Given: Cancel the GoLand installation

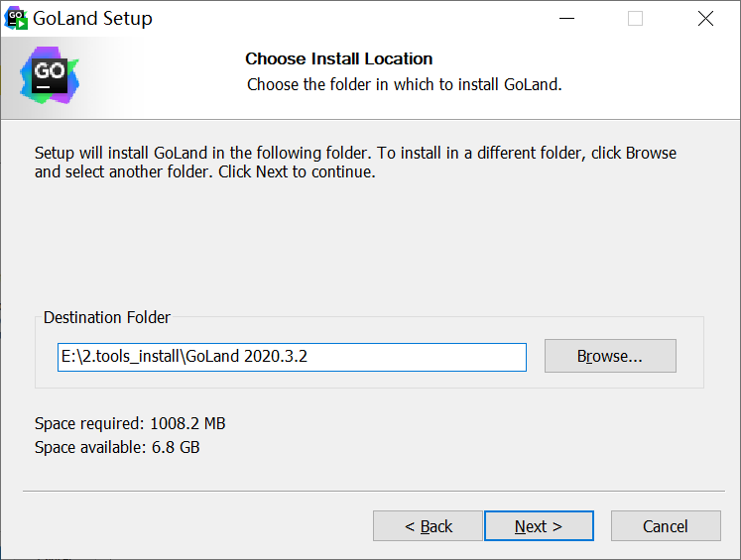Looking at the screenshot, I should (665, 526).
